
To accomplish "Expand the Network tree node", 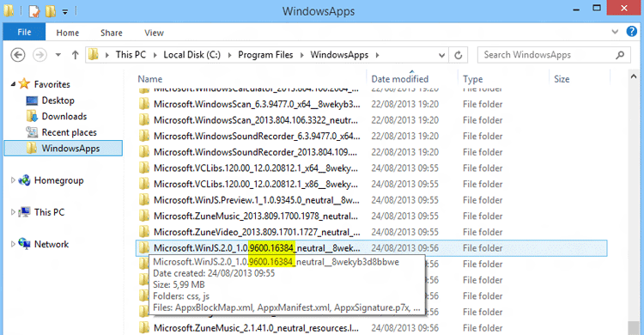I will coord(13,244).
